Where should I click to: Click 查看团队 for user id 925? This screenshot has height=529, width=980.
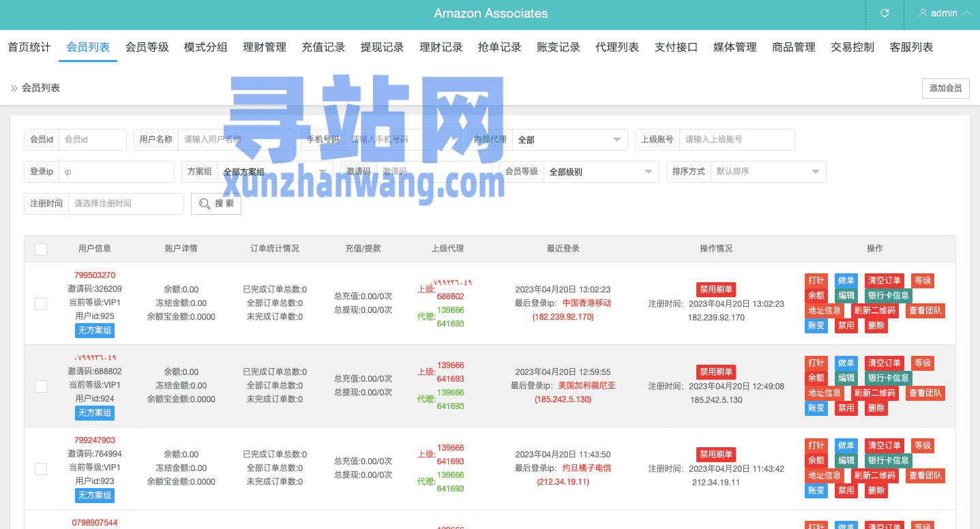click(925, 311)
